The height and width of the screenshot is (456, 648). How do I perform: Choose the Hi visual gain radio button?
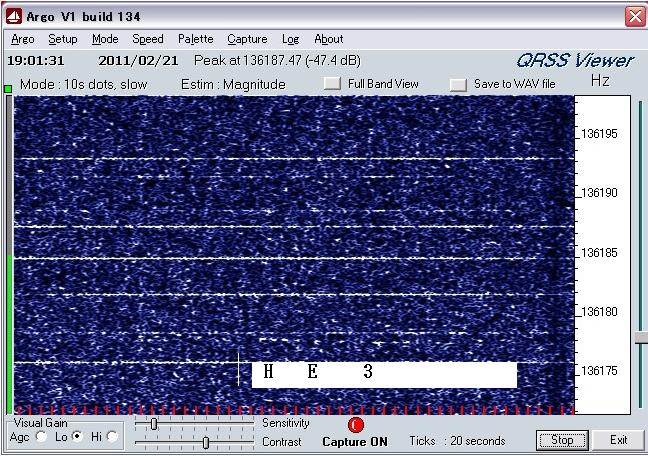coord(112,437)
